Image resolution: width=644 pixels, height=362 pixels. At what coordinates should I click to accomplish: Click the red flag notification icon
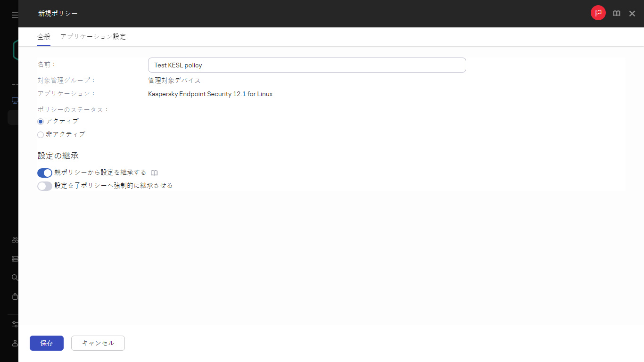coord(598,13)
